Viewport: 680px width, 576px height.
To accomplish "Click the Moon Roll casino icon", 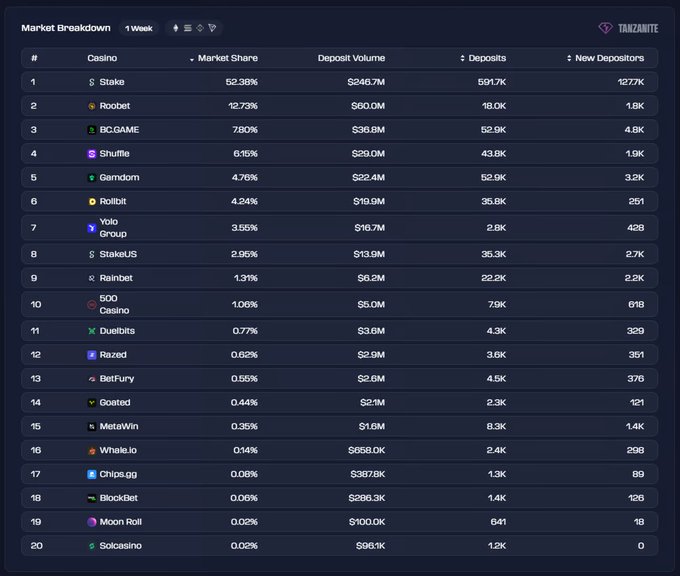I will coord(92,522).
